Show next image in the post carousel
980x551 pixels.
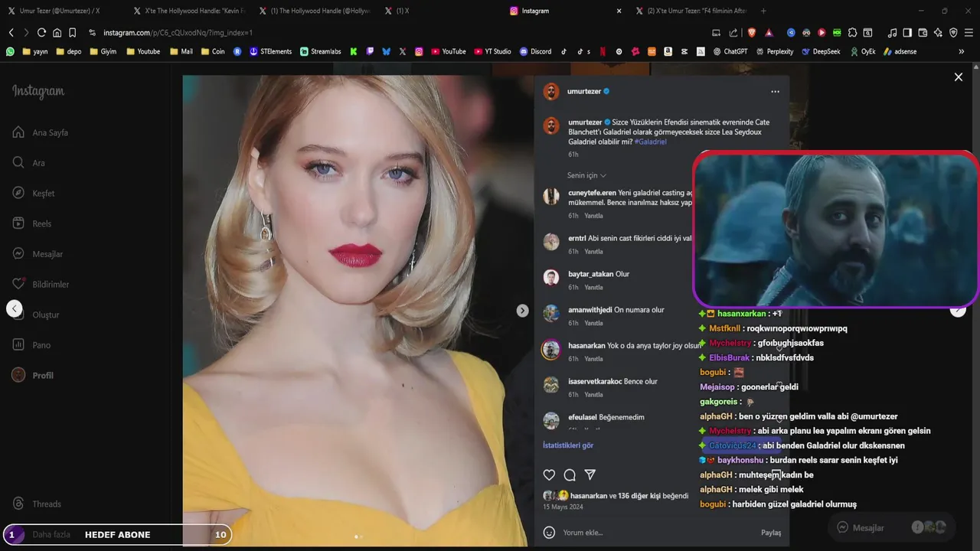pyautogui.click(x=522, y=311)
